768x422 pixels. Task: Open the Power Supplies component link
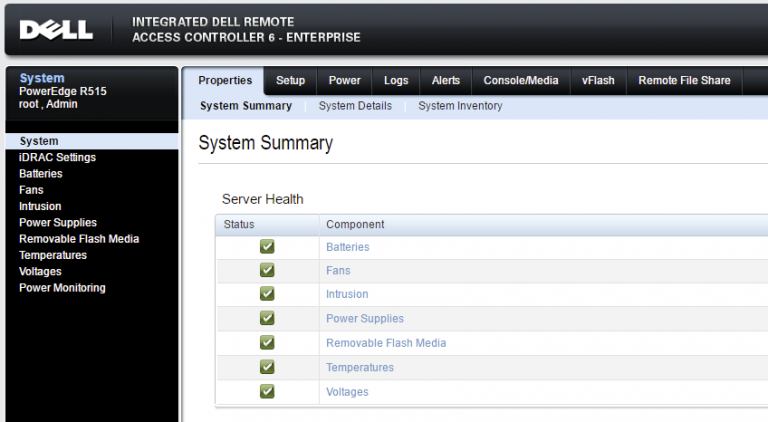(x=365, y=319)
